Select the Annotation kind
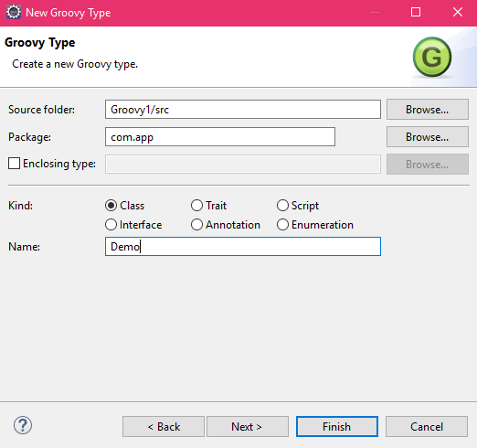Screen dimensions: 477x448 click(x=196, y=225)
